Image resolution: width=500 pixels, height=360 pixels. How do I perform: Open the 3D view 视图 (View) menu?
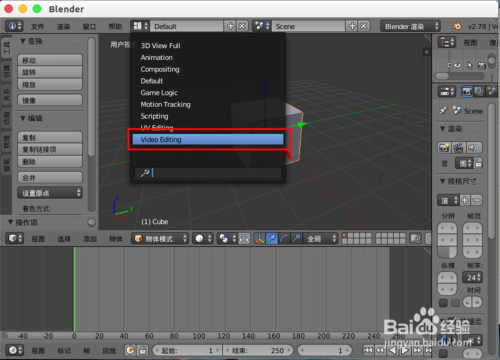click(38, 239)
